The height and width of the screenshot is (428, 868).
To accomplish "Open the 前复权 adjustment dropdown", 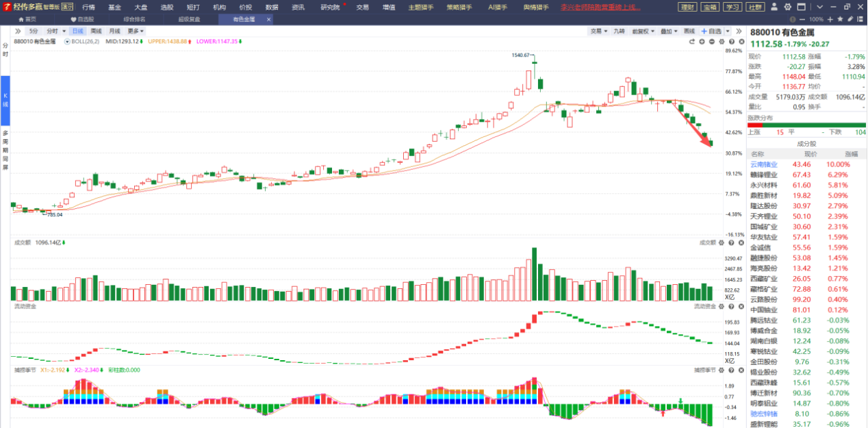I will [643, 31].
